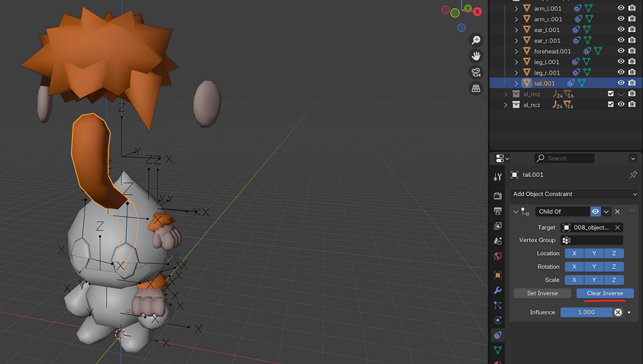This screenshot has height=364, width=643.
Task: Open the properties editor type dropdown
Action: pyautogui.click(x=502, y=158)
